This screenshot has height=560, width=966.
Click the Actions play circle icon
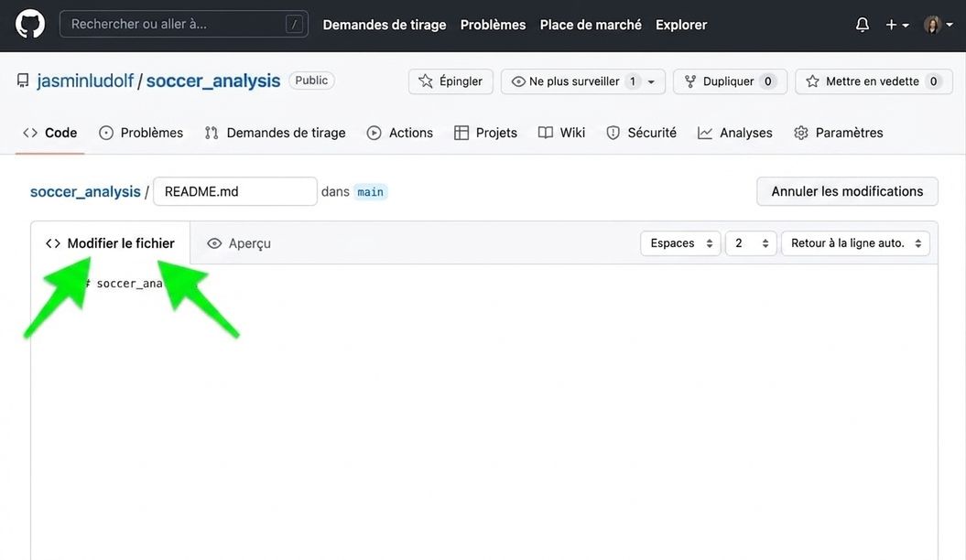coord(374,133)
